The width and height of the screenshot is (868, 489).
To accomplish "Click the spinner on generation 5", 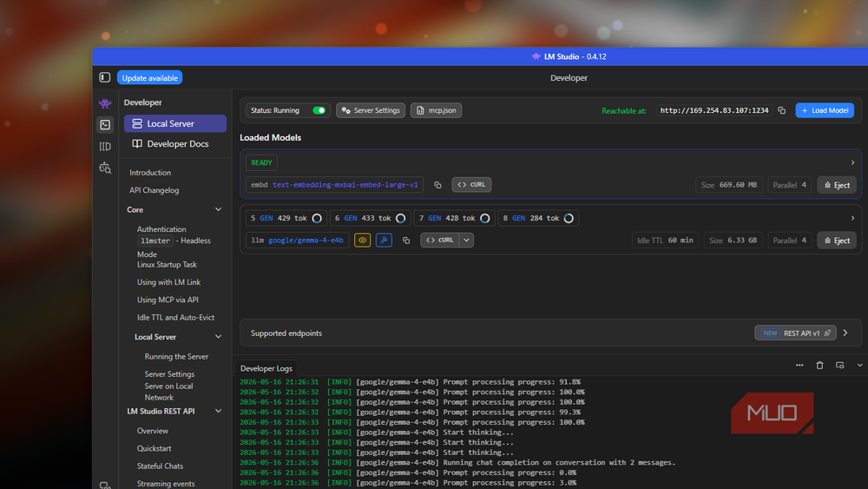I will (x=317, y=218).
